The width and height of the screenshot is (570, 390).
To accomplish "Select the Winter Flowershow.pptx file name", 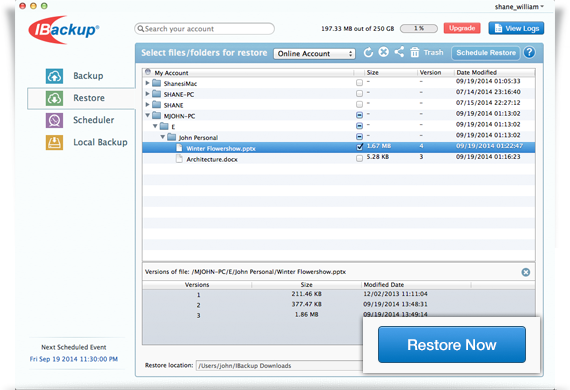I will [221, 148].
